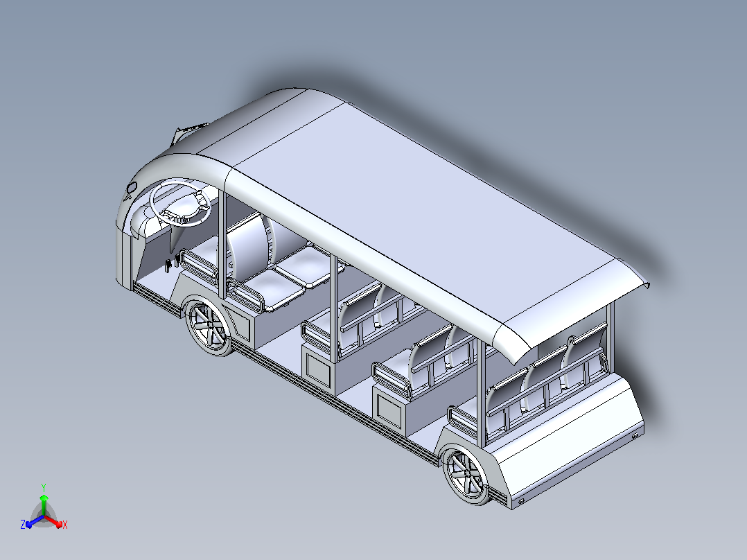
Task: Select the rear wheel rim
Action: 467,474
